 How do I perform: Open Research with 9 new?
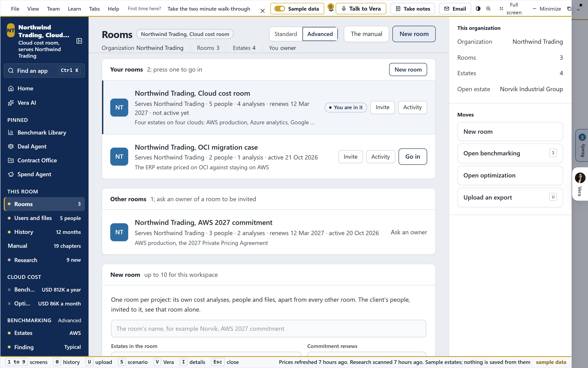[x=45, y=260]
